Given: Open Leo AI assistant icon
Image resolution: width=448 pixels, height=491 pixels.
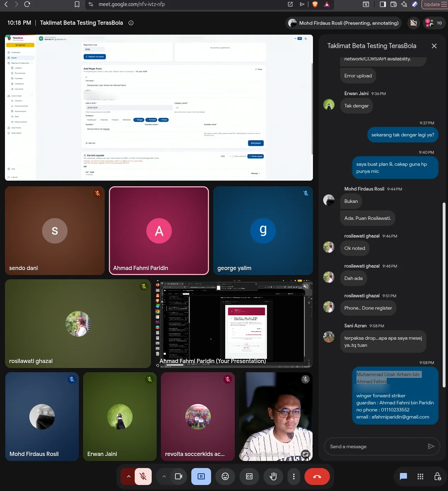Looking at the screenshot, I should pos(404,4).
